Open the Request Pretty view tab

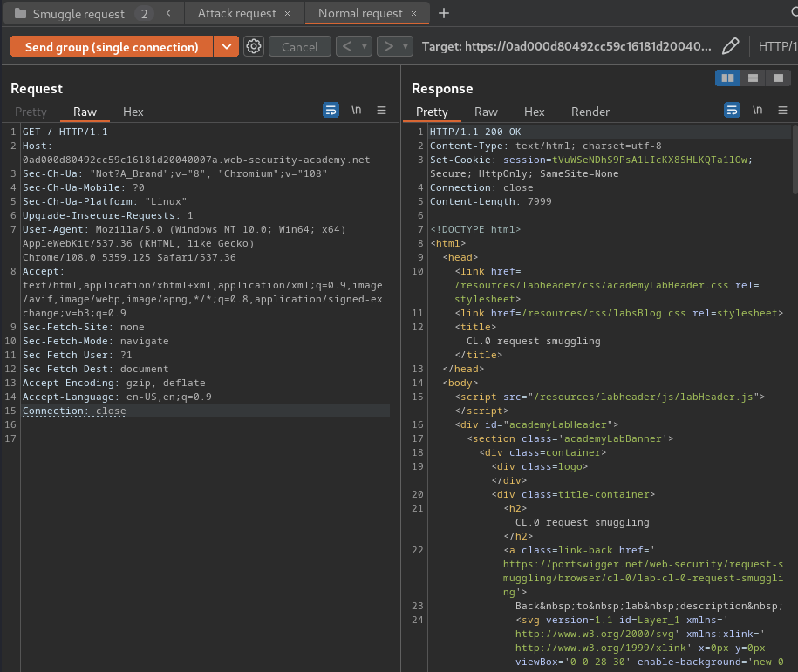(31, 112)
